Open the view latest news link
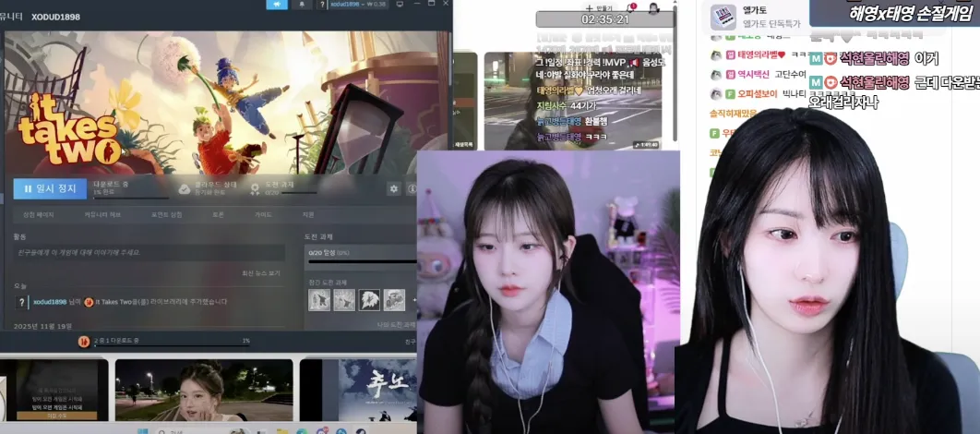The image size is (980, 434). pos(261,273)
